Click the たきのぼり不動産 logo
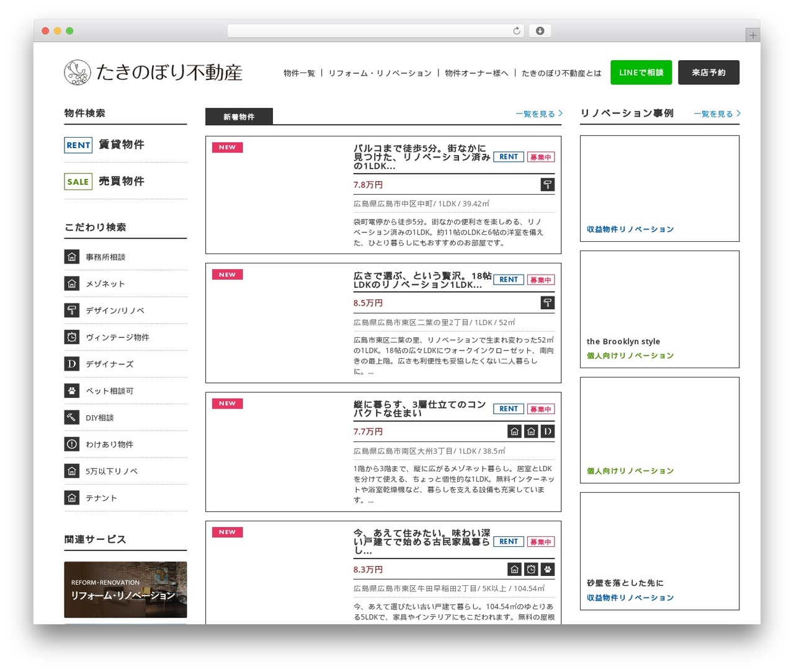This screenshot has width=794, height=672. point(153,73)
